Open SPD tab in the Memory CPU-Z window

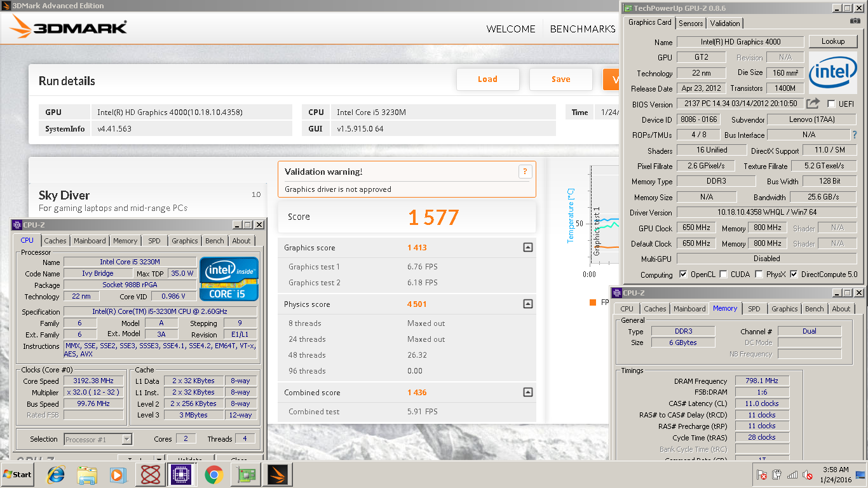pos(754,309)
